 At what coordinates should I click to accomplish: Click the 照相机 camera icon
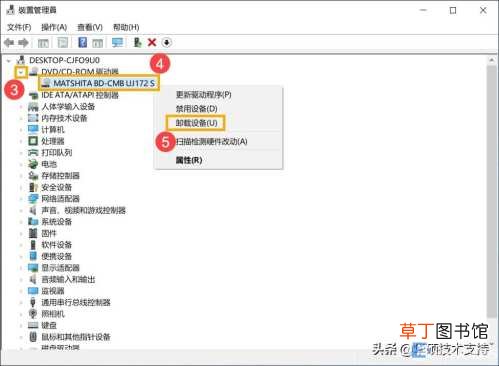(x=33, y=314)
